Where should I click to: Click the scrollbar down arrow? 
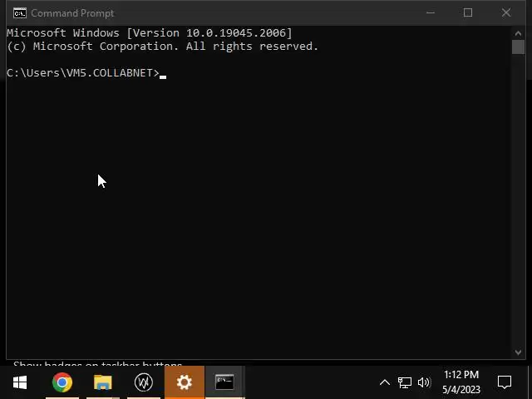pyautogui.click(x=518, y=352)
